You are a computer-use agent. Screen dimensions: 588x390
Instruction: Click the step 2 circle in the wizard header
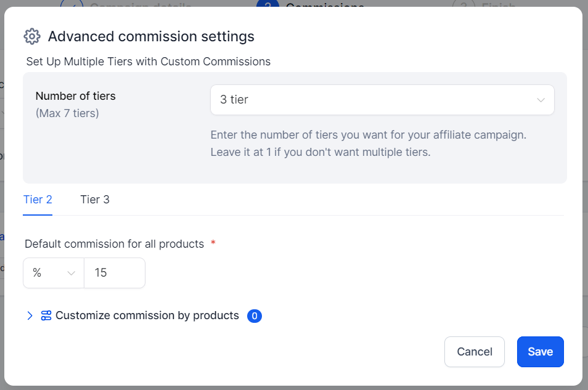coord(267,5)
